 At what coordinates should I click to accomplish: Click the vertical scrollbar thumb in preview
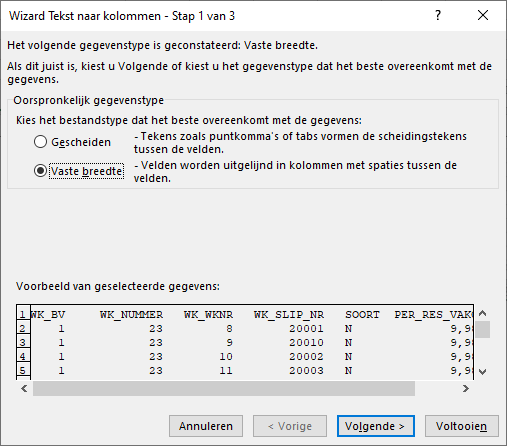(482, 329)
